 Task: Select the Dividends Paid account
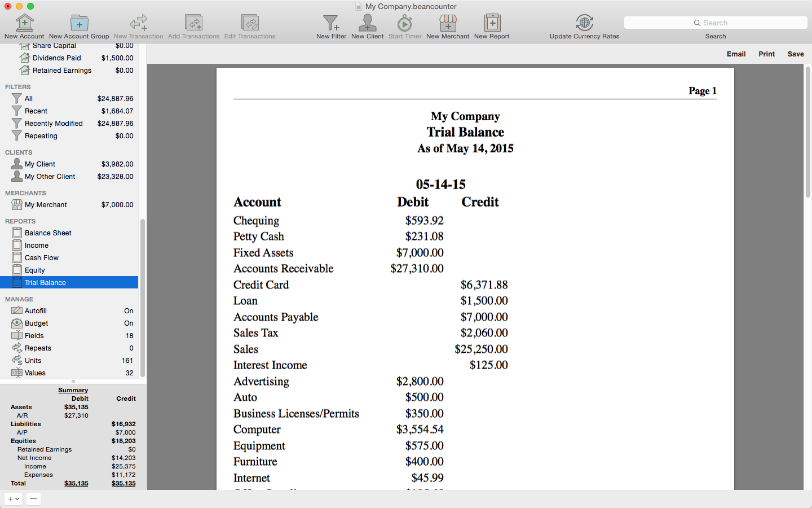[69, 58]
